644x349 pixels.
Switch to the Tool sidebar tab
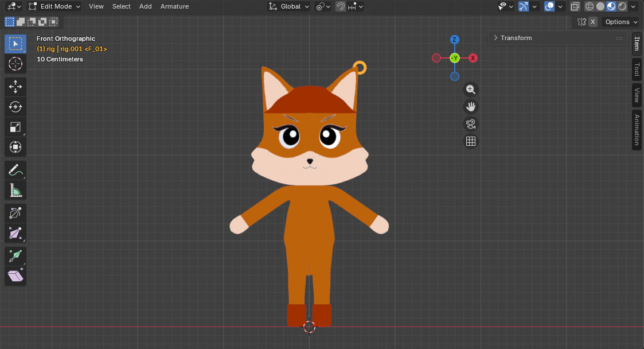click(636, 69)
